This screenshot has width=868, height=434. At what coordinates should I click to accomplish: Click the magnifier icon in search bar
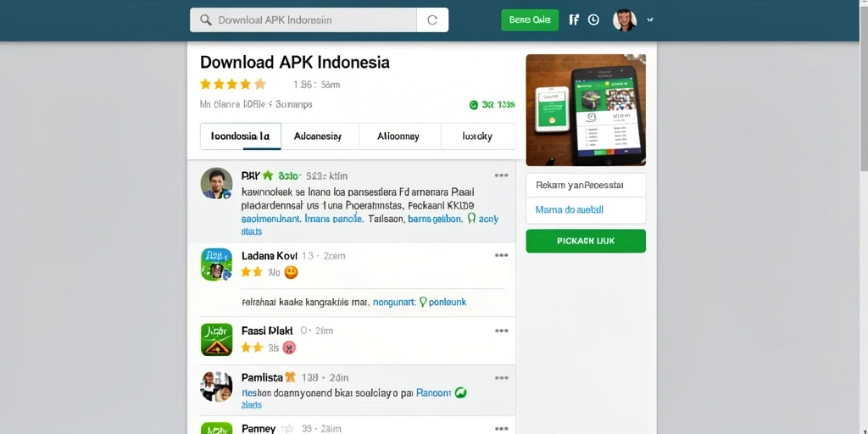(205, 20)
